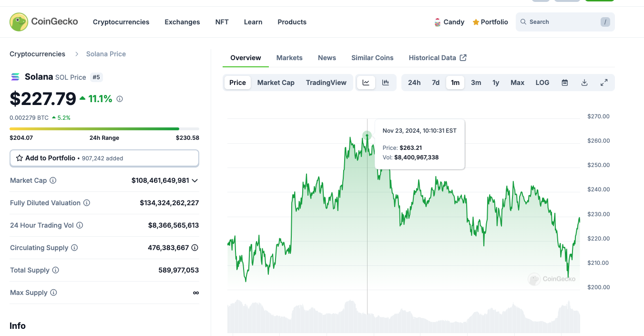Expand chart to fullscreen

604,83
